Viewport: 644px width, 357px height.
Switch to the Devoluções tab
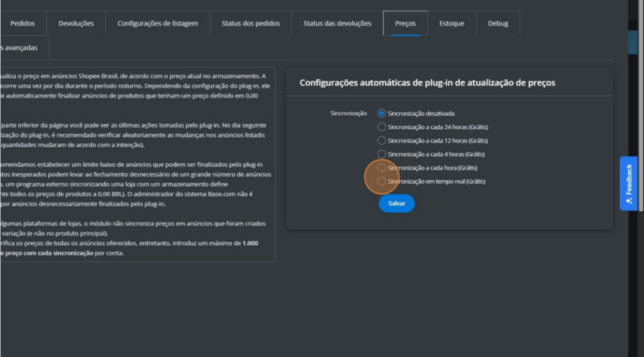coord(76,24)
